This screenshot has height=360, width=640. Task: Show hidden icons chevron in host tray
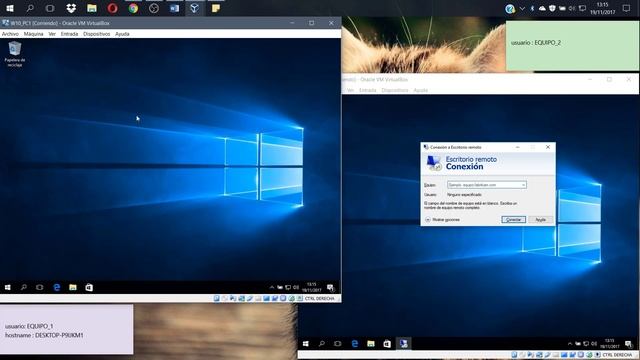pos(522,8)
